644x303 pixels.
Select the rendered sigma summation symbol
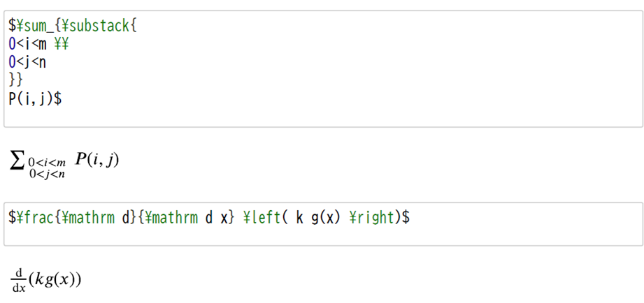tap(17, 161)
